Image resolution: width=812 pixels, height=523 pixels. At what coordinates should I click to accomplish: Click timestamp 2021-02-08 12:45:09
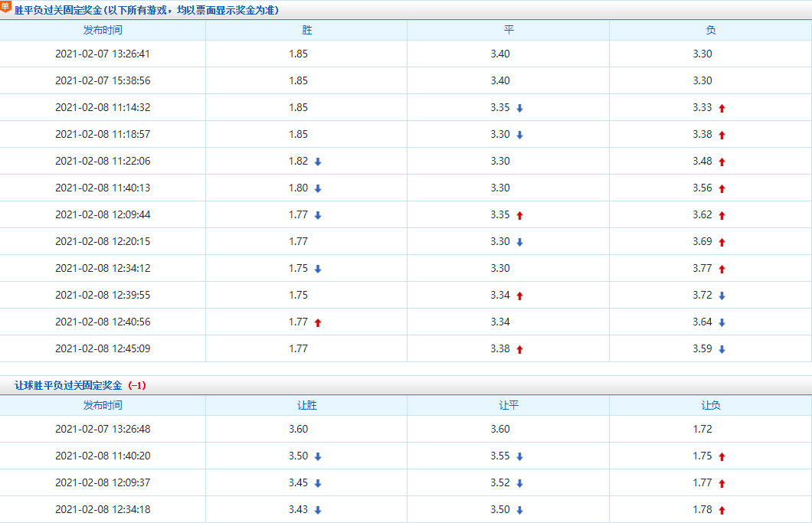tap(103, 349)
